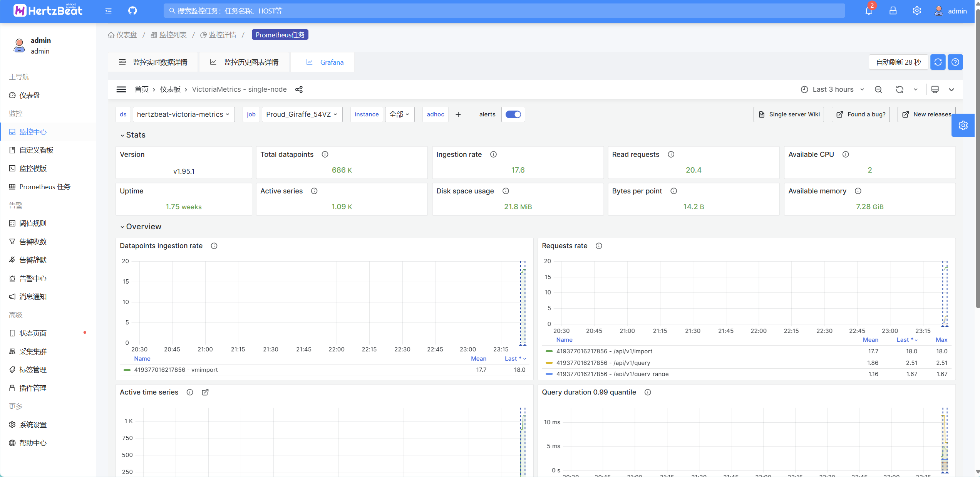Open admin user menu top right

(950, 11)
